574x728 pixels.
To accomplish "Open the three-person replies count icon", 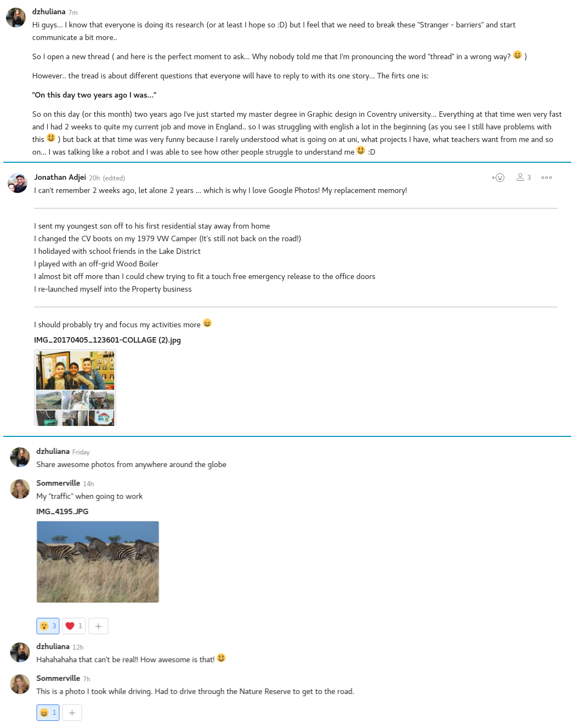I will click(524, 178).
